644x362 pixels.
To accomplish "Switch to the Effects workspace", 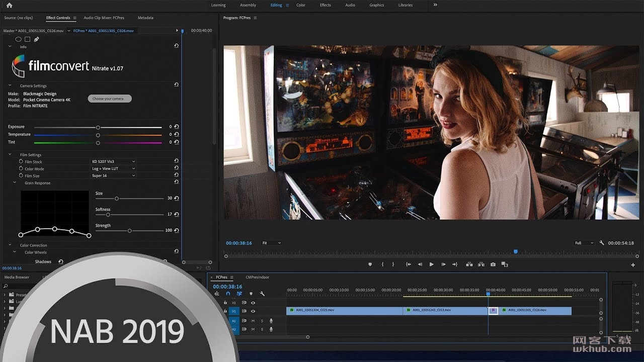I will 326,5.
